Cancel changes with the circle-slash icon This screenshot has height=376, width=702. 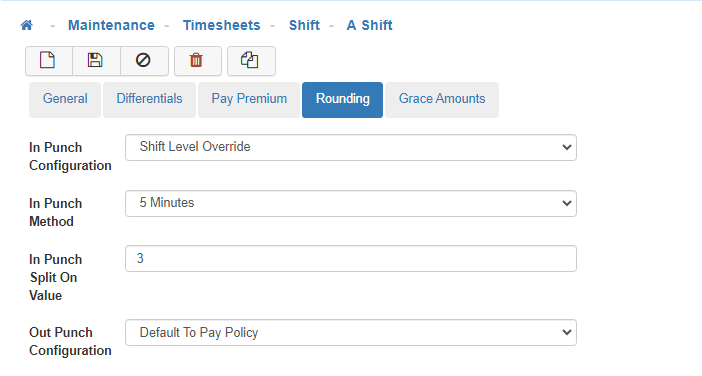(144, 60)
